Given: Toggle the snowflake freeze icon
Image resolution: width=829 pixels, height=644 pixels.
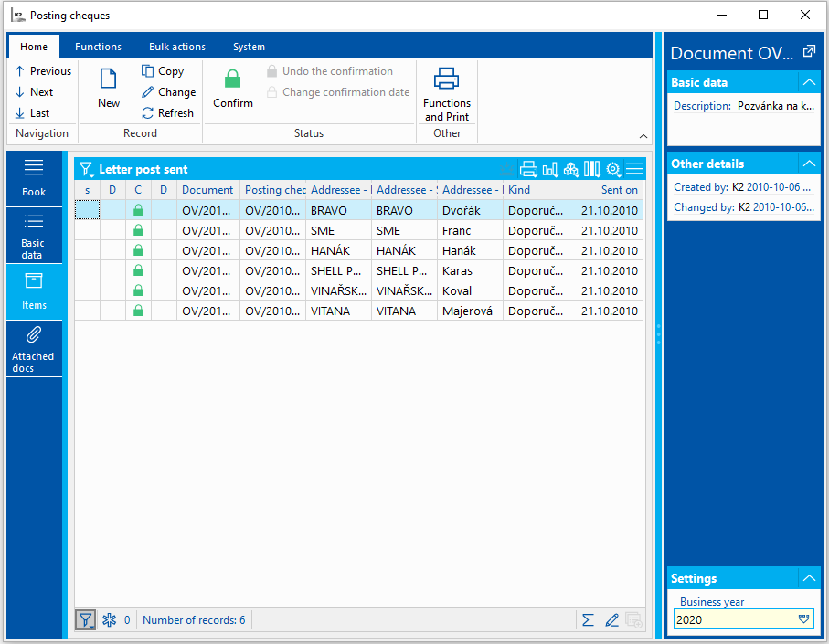Looking at the screenshot, I should [109, 620].
